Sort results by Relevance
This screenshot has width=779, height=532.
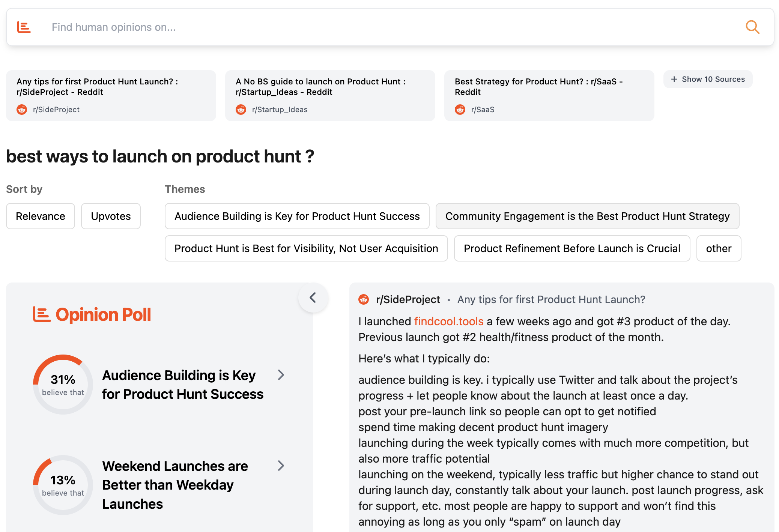pos(41,216)
